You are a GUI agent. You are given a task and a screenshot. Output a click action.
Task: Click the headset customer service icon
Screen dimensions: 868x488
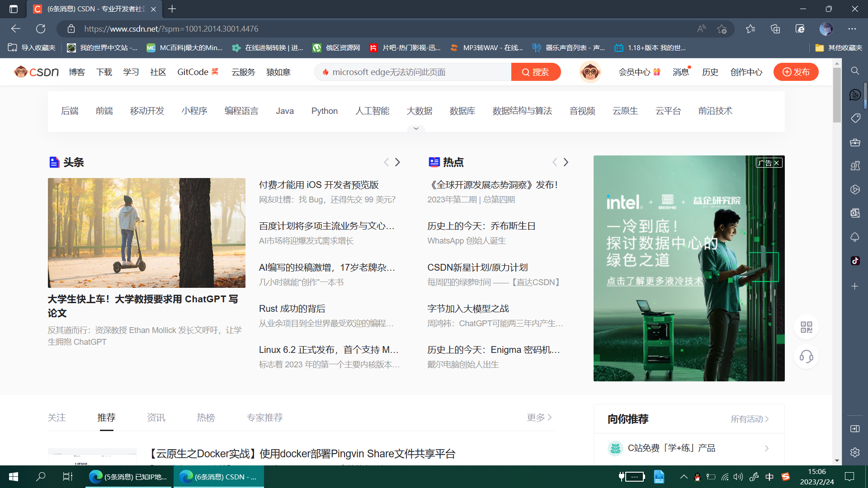point(806,357)
